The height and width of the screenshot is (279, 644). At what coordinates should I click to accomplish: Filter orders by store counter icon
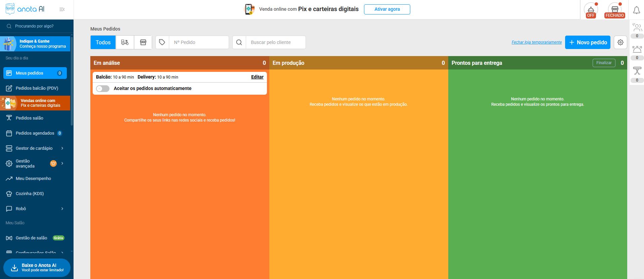pyautogui.click(x=143, y=42)
